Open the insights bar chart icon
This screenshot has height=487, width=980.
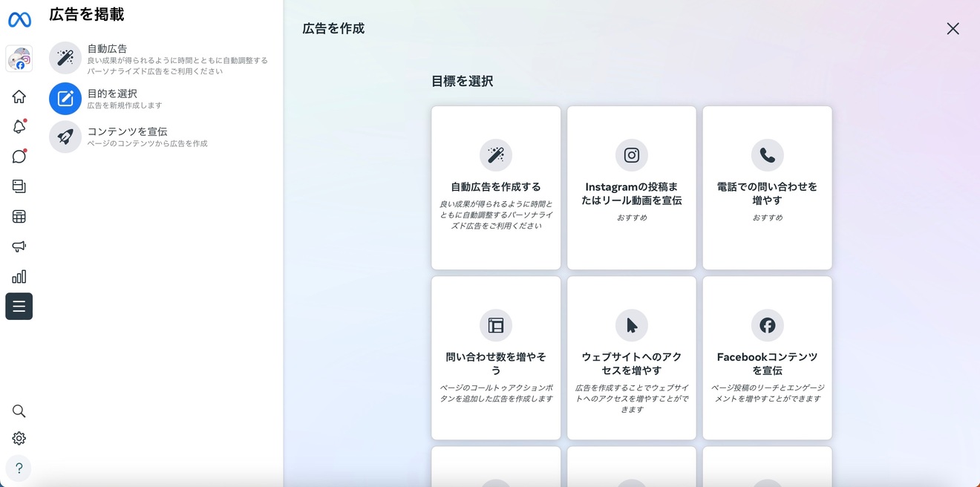(x=19, y=277)
